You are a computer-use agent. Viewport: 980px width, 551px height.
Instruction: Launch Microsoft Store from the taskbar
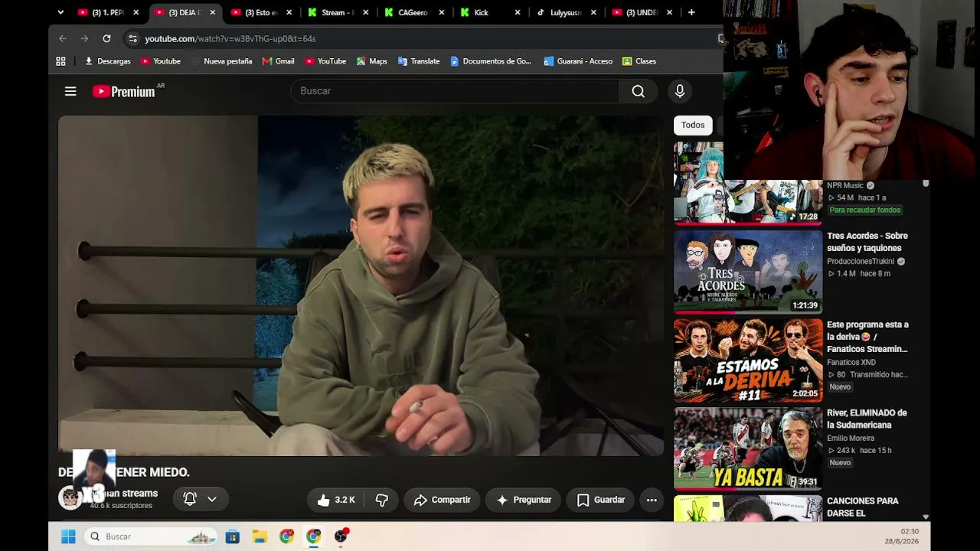click(232, 536)
